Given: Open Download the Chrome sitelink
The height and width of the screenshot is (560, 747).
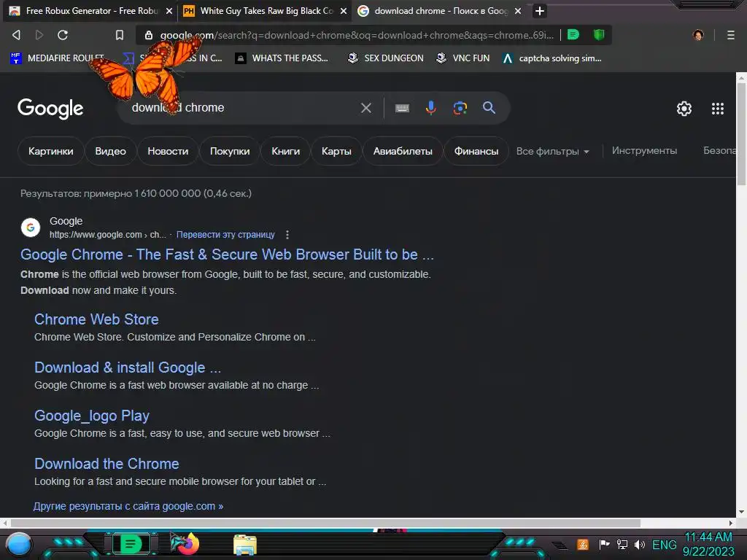Looking at the screenshot, I should 107,464.
